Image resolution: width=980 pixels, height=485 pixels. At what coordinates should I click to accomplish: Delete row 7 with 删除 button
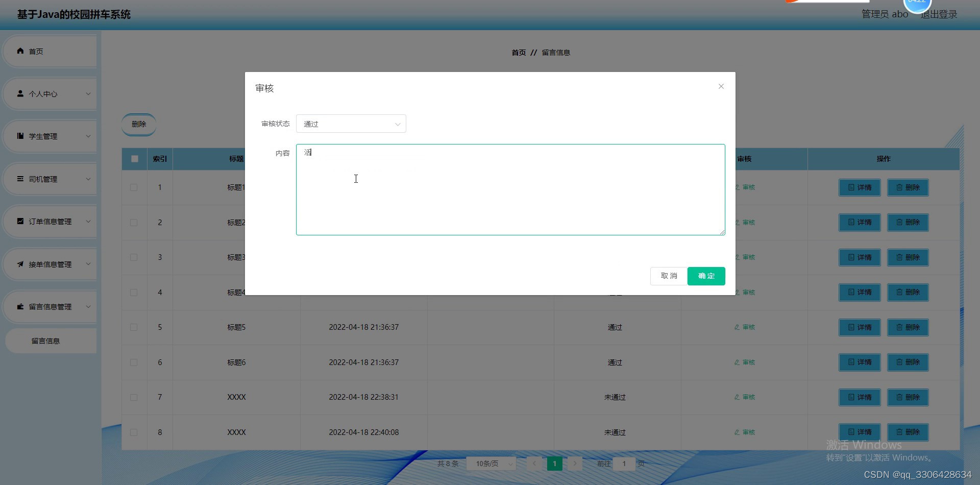pyautogui.click(x=908, y=397)
